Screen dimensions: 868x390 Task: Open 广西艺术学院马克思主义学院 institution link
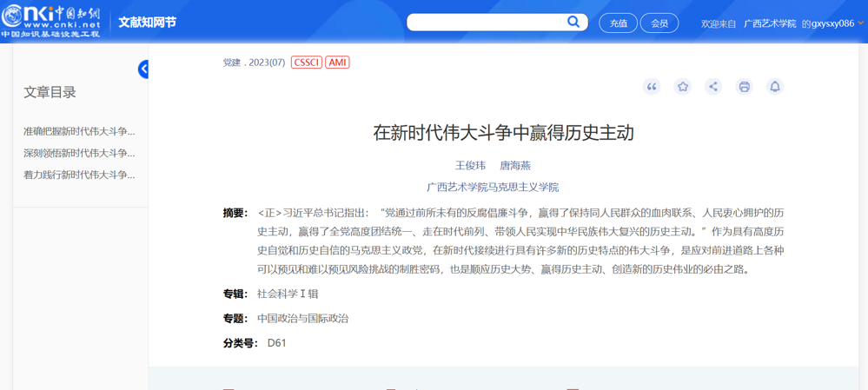pyautogui.click(x=493, y=187)
